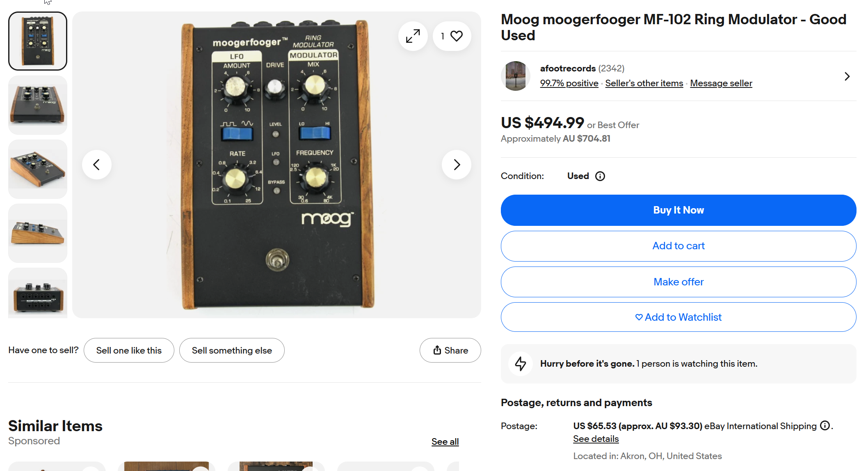Click the afootrecords seller avatar
The height and width of the screenshot is (471, 868).
pyautogui.click(x=516, y=76)
